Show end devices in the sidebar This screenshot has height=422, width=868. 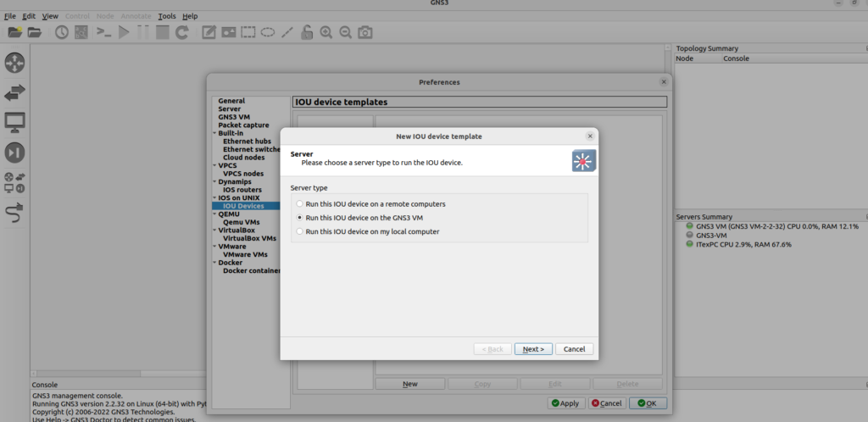click(15, 122)
